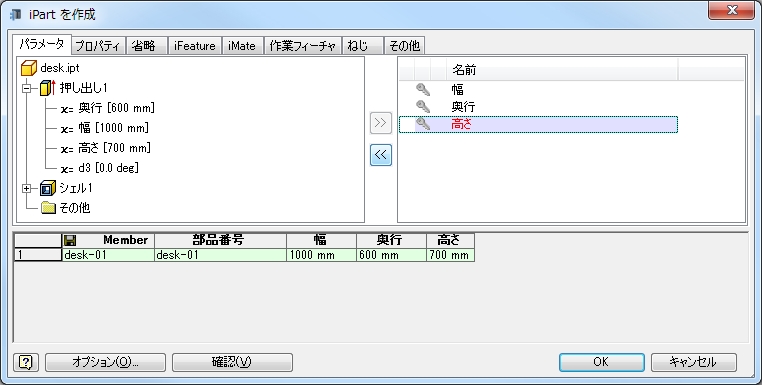Image resolution: width=762 pixels, height=385 pixels.
Task: Click the 押し出し1 extrusion feature icon
Action: coord(48,88)
